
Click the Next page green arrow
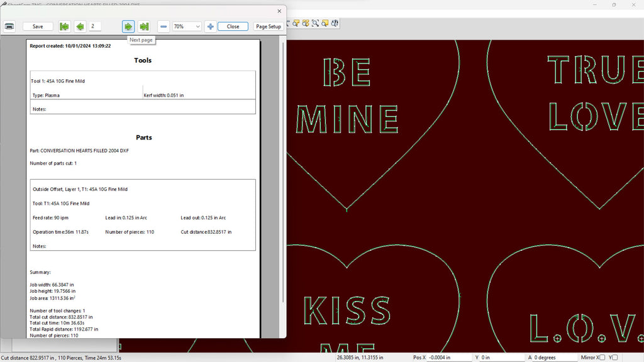[x=128, y=26]
